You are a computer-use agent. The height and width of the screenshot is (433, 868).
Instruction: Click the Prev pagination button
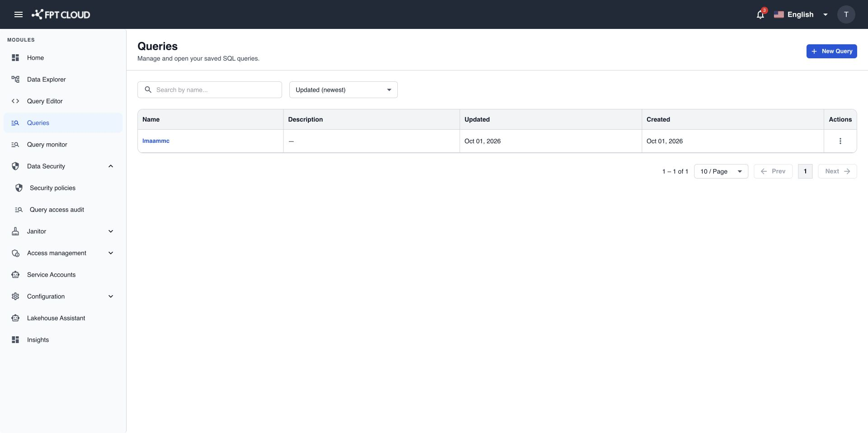[x=773, y=171]
